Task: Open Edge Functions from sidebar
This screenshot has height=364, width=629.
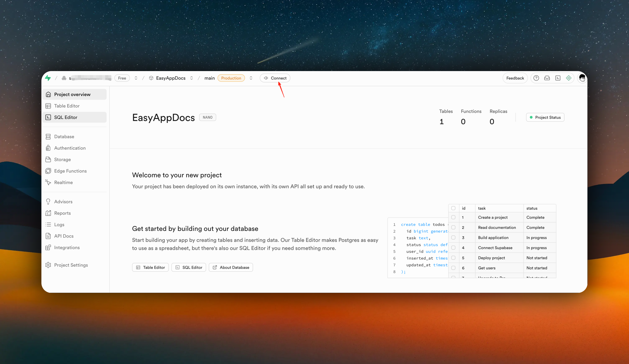Action: click(70, 171)
